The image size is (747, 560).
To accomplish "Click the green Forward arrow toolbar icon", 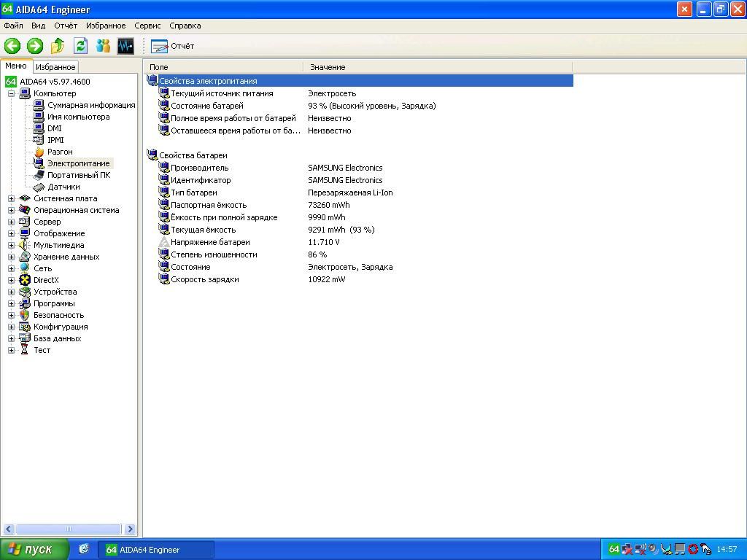I will click(x=35, y=46).
